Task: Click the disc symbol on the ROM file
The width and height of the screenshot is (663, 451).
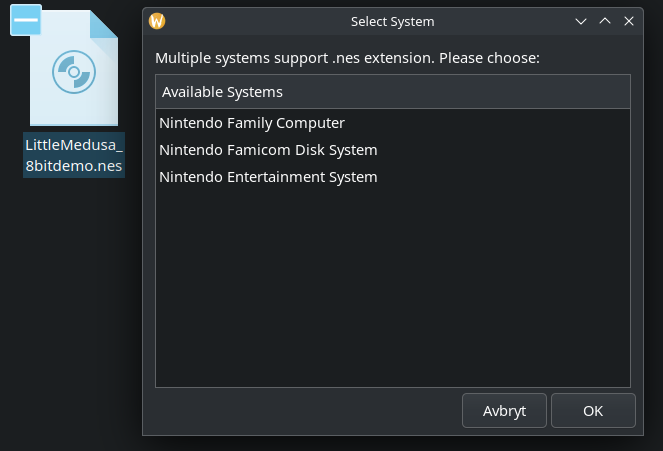Action: point(73,70)
